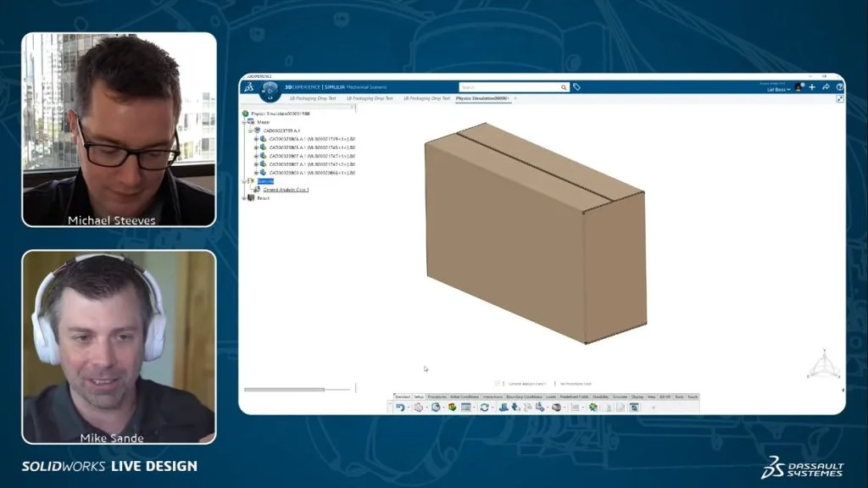Open the Standard action bar tab
The height and width of the screenshot is (488, 868).
[403, 396]
